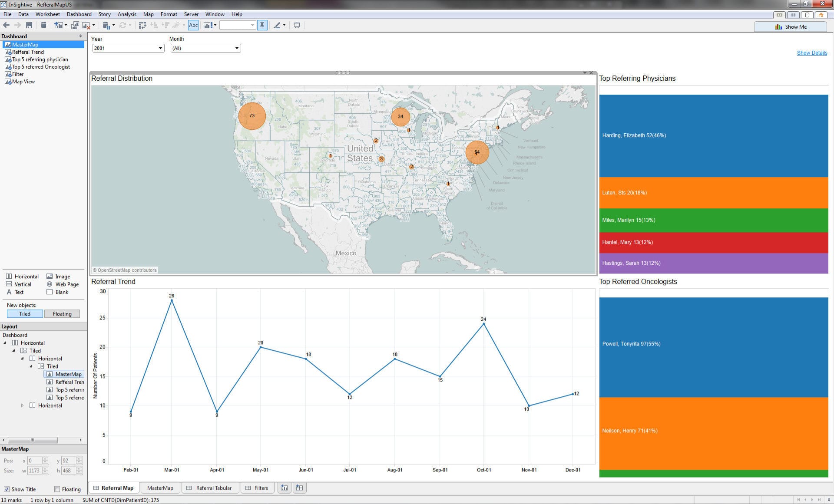Click the new worksheet chart icon
Screen dimensions: 834x504
click(x=58, y=25)
